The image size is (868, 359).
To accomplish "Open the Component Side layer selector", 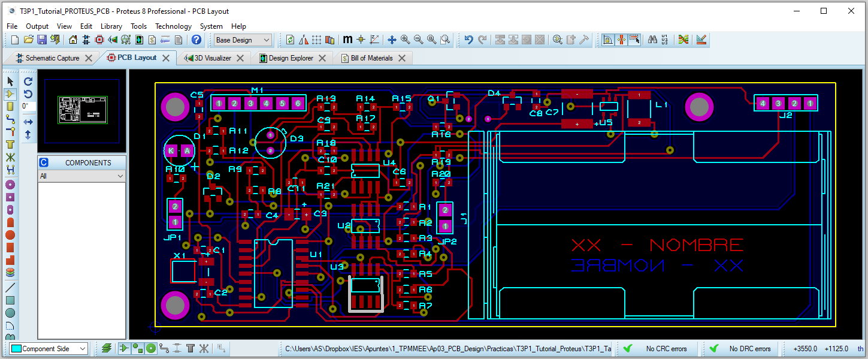I will click(x=49, y=348).
